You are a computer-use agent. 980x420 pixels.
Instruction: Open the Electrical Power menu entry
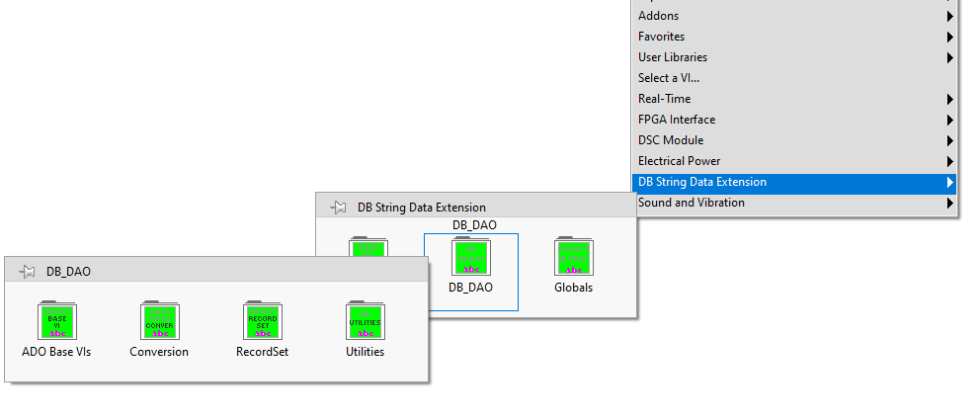click(x=794, y=161)
